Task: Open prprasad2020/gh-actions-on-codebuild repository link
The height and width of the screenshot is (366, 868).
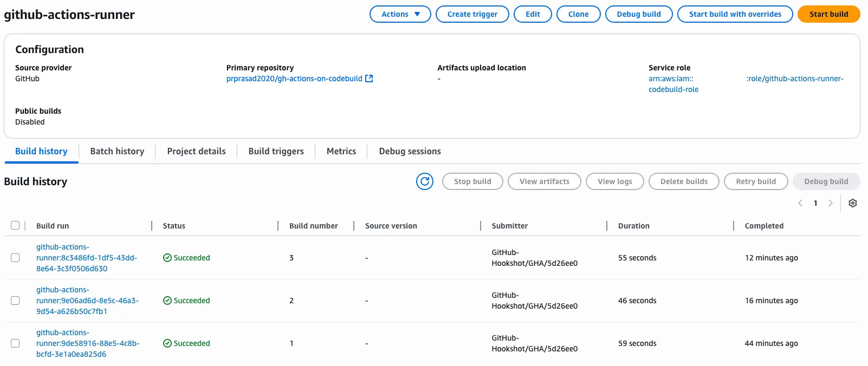Action: (x=294, y=79)
